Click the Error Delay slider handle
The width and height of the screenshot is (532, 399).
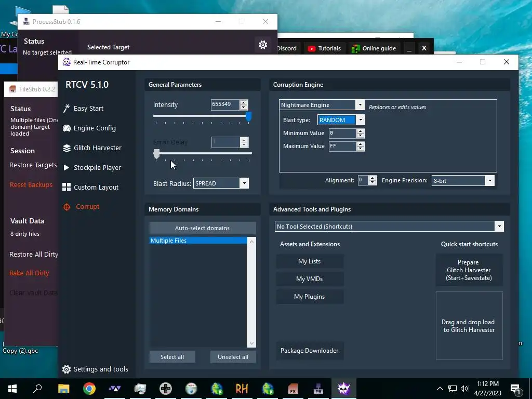click(x=156, y=154)
